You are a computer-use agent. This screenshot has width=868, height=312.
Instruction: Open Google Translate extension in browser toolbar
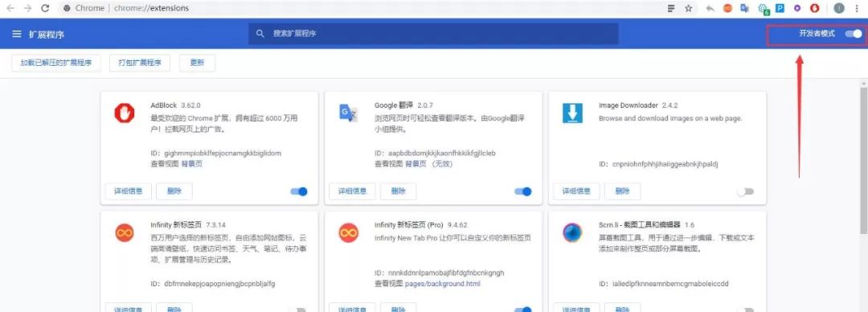pyautogui.click(x=745, y=8)
